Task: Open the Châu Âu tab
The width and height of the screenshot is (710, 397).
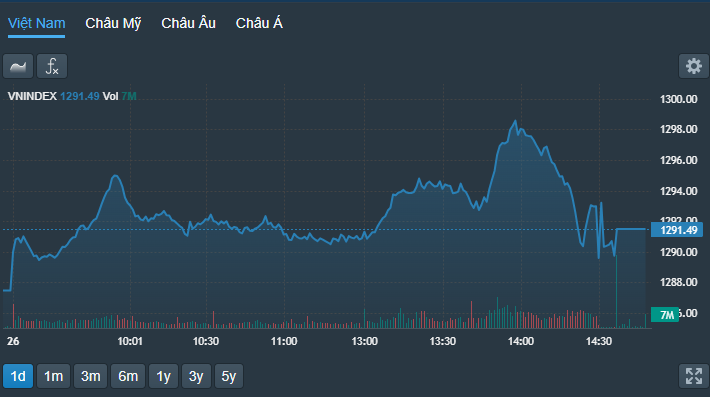Action: tap(188, 23)
